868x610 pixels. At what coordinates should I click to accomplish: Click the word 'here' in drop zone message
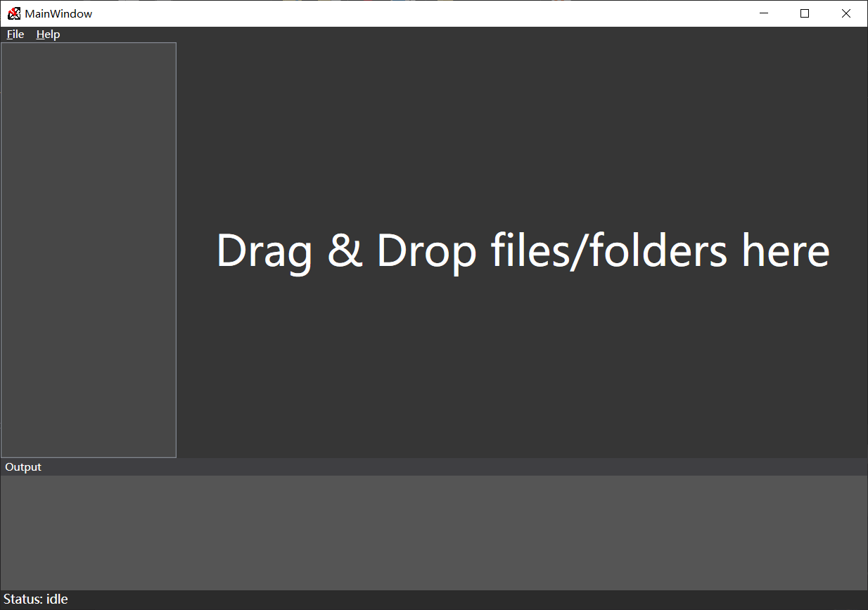[x=786, y=251]
